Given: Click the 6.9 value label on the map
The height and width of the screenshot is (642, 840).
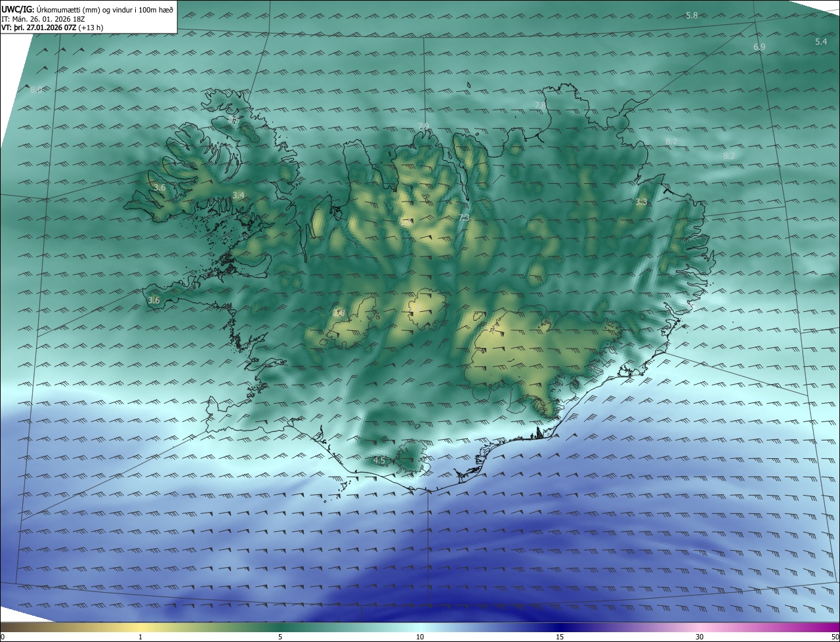Looking at the screenshot, I should 759,47.
